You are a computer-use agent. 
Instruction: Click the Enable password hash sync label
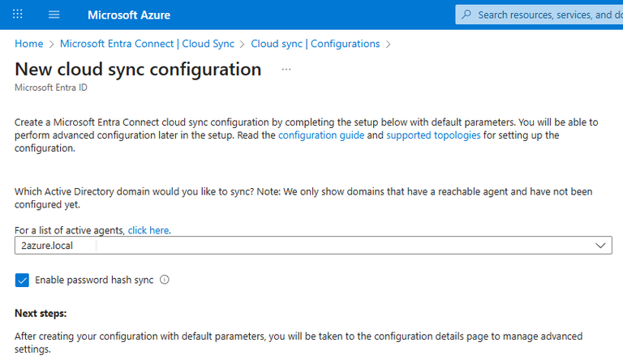point(94,280)
